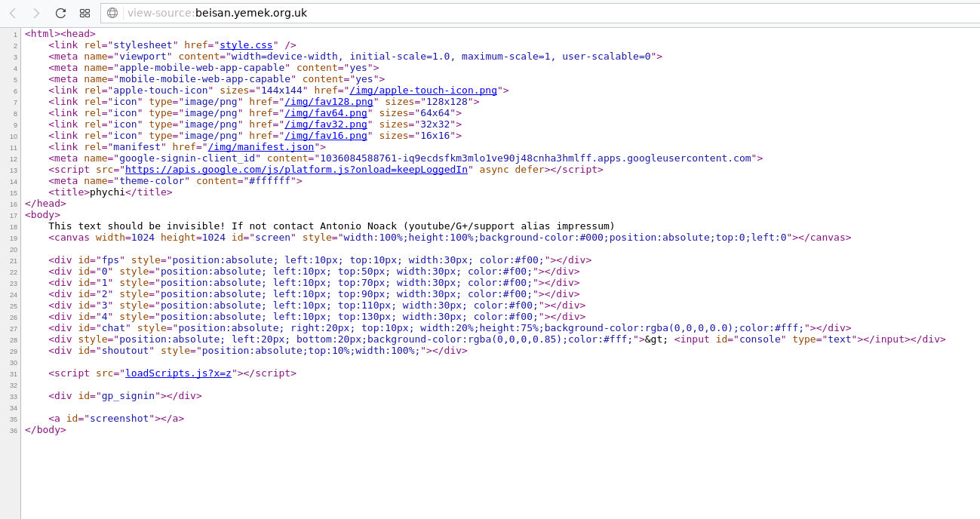
Task: Go forward to the next page
Action: (x=36, y=13)
